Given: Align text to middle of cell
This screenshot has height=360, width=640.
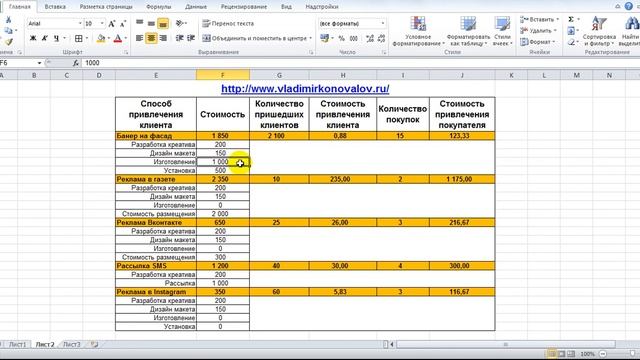Looking at the screenshot, I should (151, 24).
